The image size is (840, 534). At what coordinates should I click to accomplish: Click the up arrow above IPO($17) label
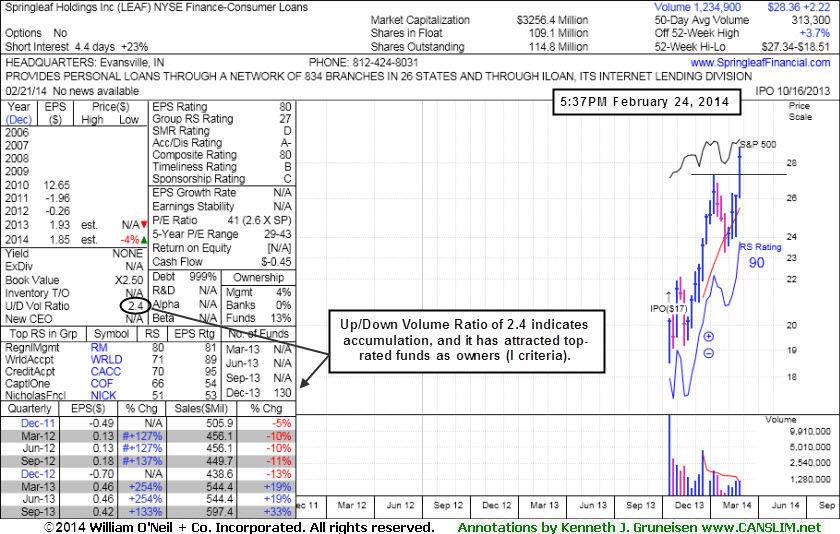click(668, 296)
